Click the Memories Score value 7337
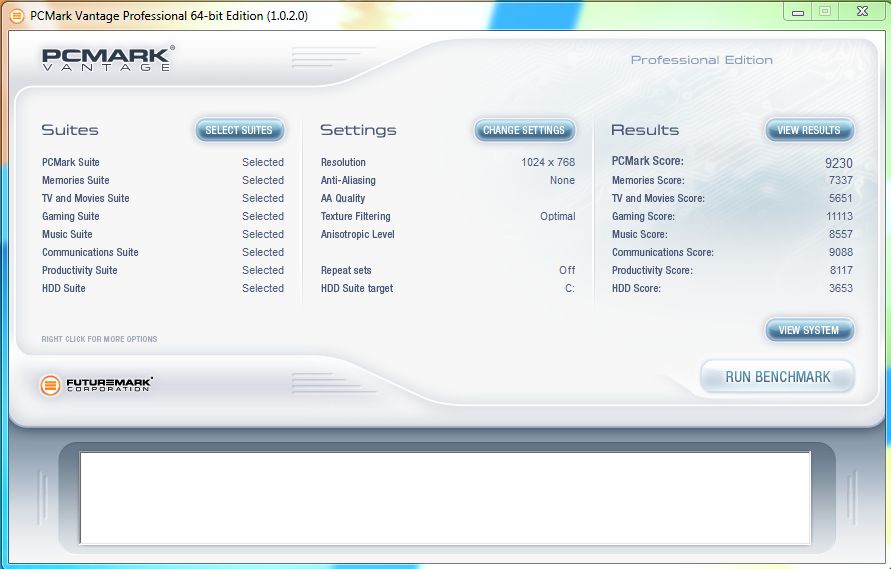Image resolution: width=891 pixels, height=569 pixels. pyautogui.click(x=840, y=180)
